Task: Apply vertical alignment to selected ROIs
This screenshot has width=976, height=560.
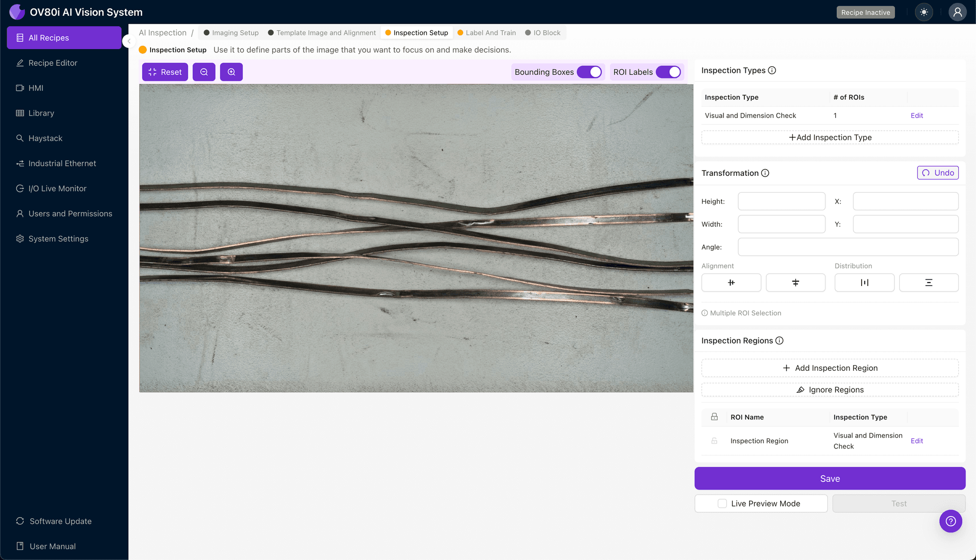Action: pyautogui.click(x=795, y=282)
